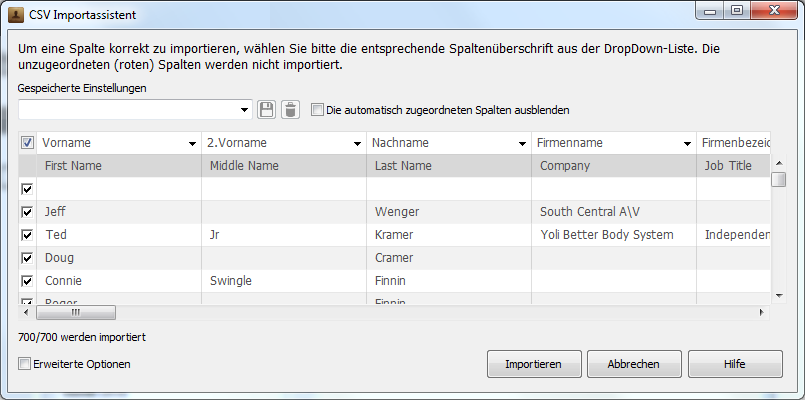805x400 pixels.
Task: Click the 'Jr' middle name cell
Action: click(284, 235)
